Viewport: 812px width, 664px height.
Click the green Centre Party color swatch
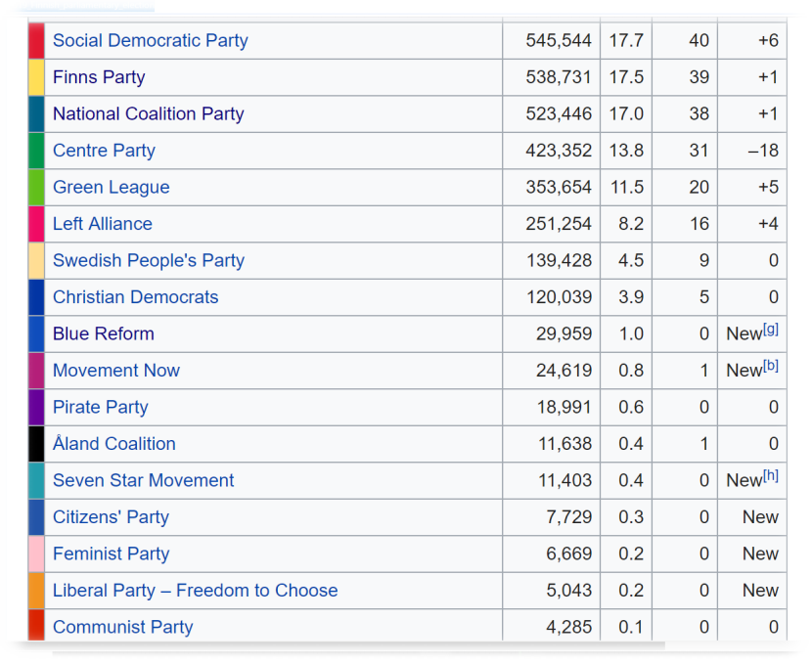(x=36, y=151)
